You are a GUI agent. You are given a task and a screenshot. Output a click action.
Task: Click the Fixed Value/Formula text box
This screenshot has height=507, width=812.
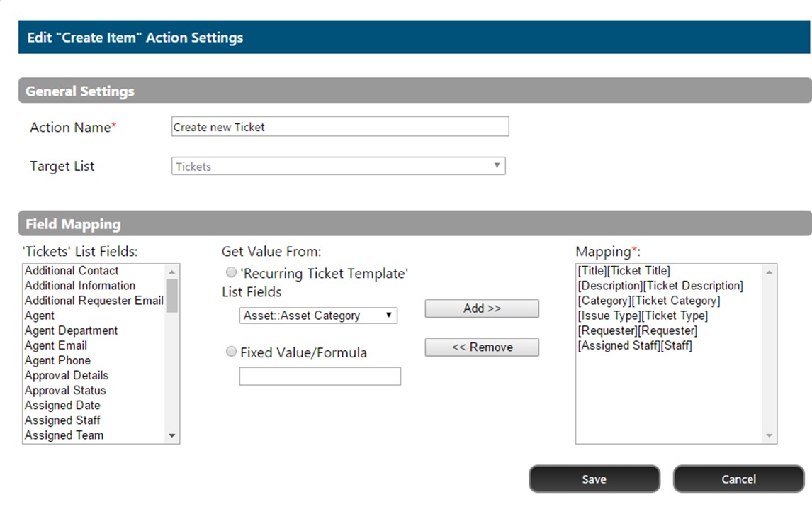320,377
